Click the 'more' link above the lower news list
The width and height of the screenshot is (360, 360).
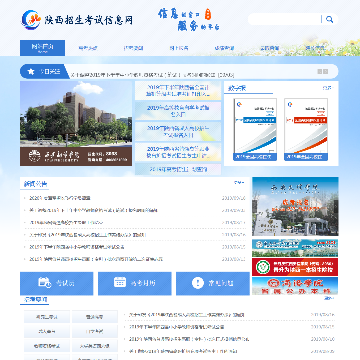pyautogui.click(x=329, y=298)
